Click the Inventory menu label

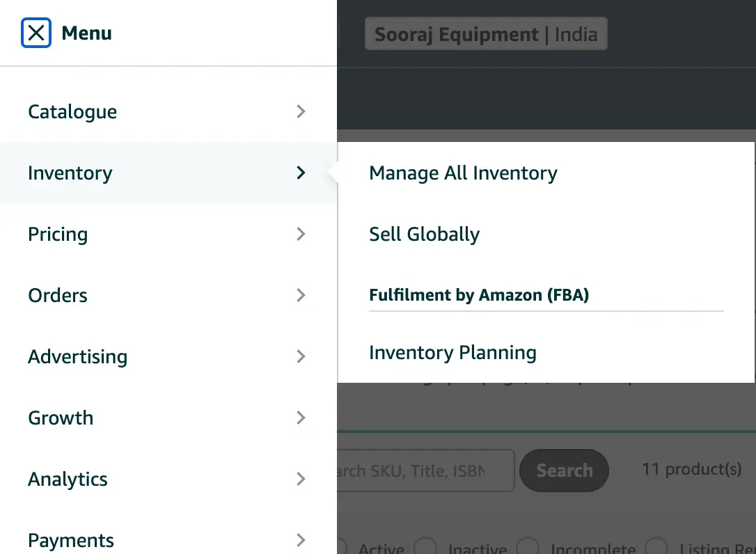(x=70, y=173)
